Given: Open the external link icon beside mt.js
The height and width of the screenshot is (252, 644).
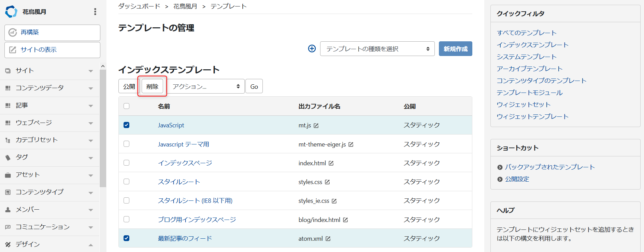Looking at the screenshot, I should click(316, 126).
